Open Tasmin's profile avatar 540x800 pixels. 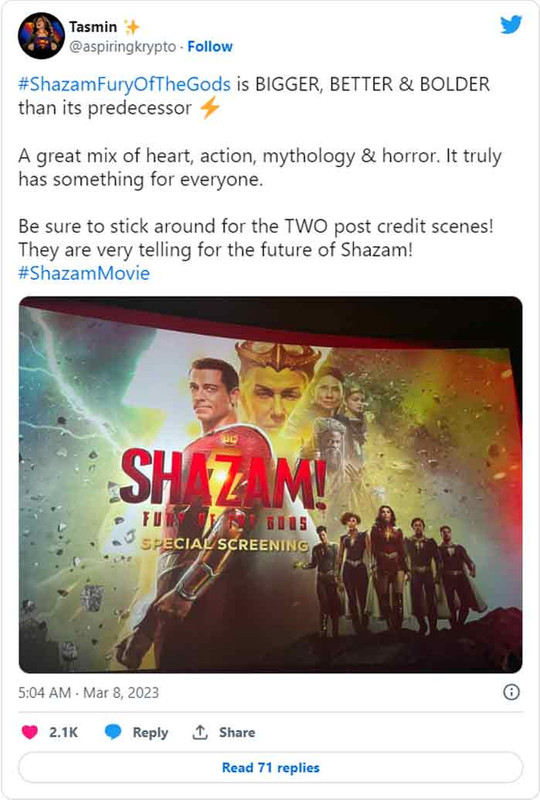(x=41, y=36)
